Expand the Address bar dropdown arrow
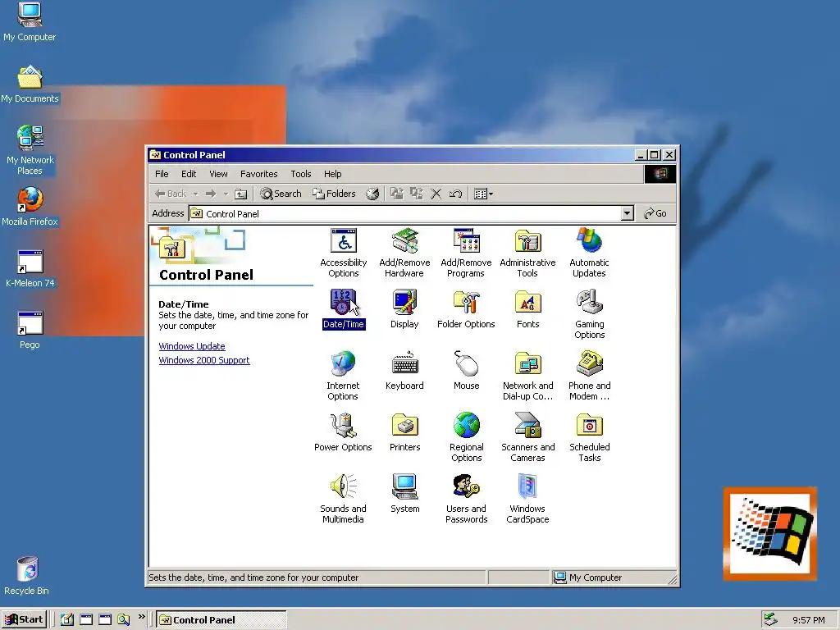 [628, 214]
